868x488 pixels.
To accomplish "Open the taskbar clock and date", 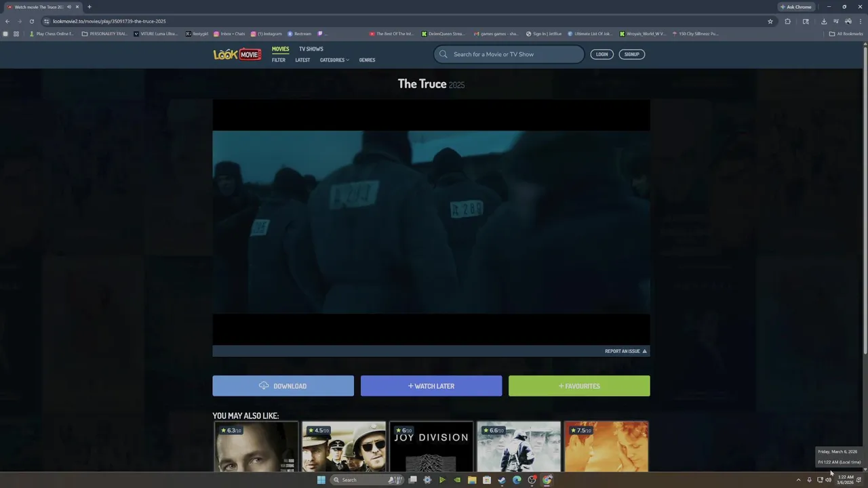I will pyautogui.click(x=846, y=480).
